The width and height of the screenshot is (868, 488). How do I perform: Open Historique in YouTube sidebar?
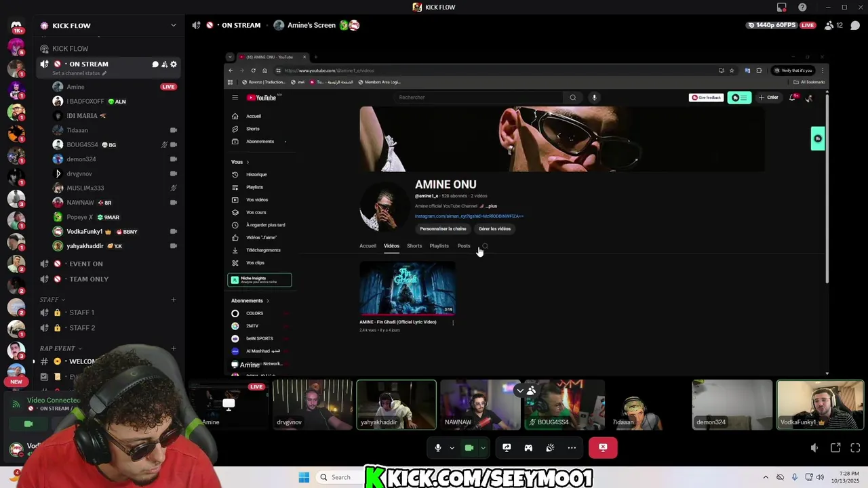[x=256, y=175]
